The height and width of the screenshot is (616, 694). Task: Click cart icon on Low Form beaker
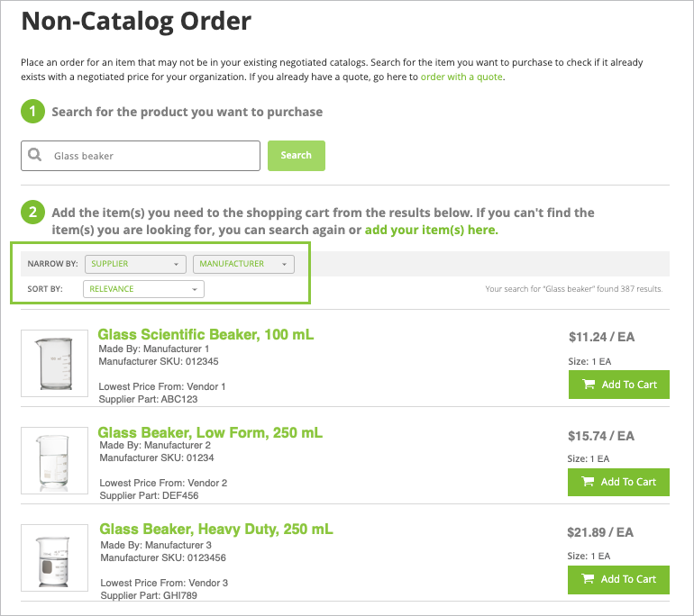click(x=588, y=482)
